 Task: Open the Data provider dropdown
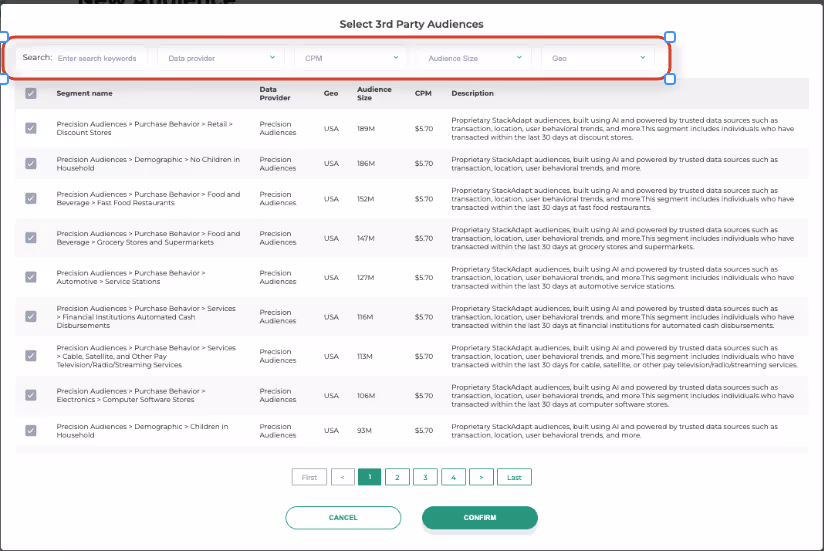point(221,58)
